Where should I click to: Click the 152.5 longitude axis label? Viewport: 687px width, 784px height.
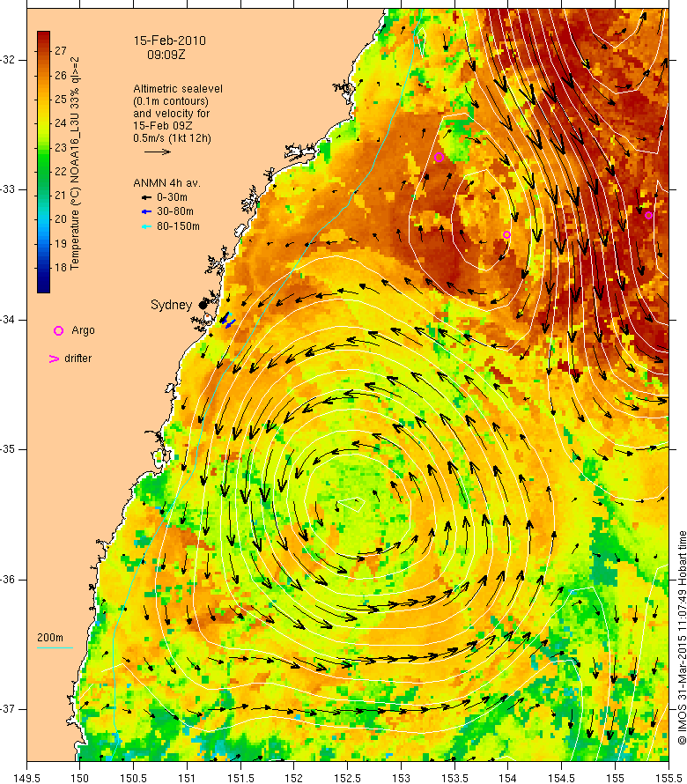[x=348, y=778]
